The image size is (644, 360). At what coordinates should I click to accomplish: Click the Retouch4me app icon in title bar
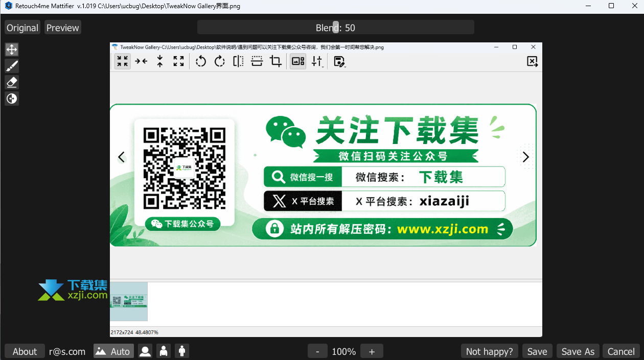pos(8,6)
